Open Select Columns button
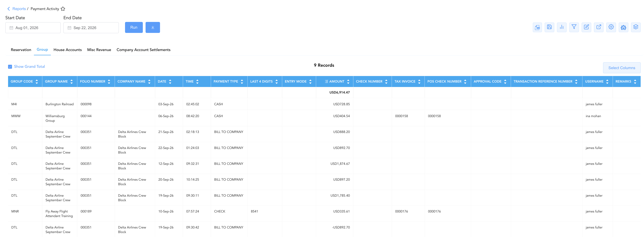This screenshot has width=644, height=237. pyautogui.click(x=622, y=68)
